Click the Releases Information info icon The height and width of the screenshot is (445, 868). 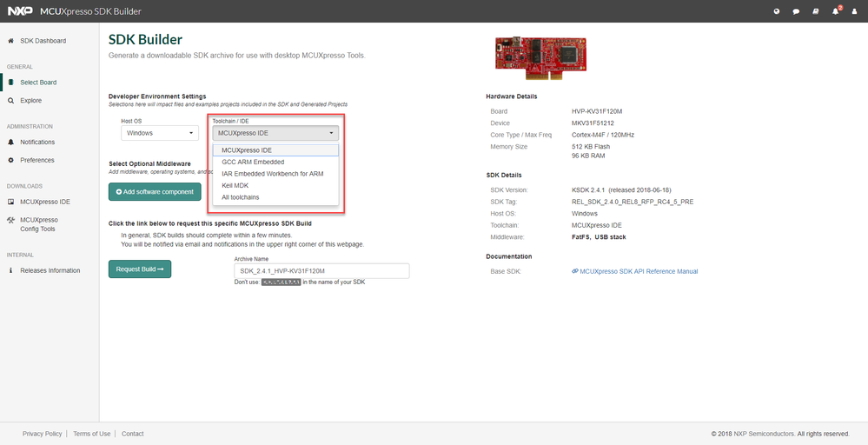click(10, 270)
